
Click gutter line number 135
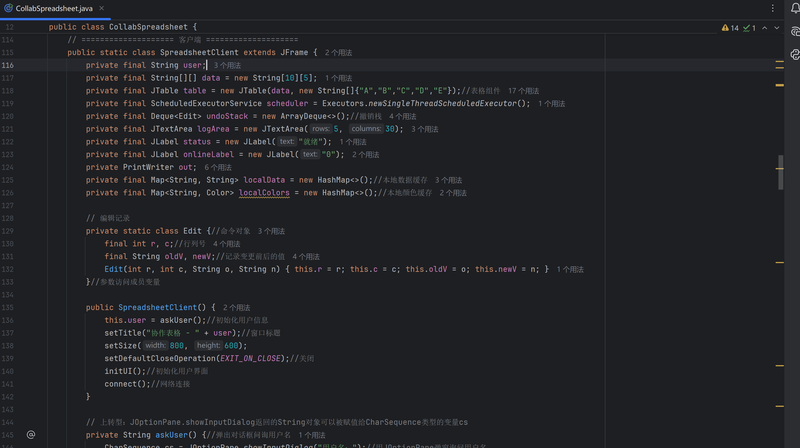[8, 308]
